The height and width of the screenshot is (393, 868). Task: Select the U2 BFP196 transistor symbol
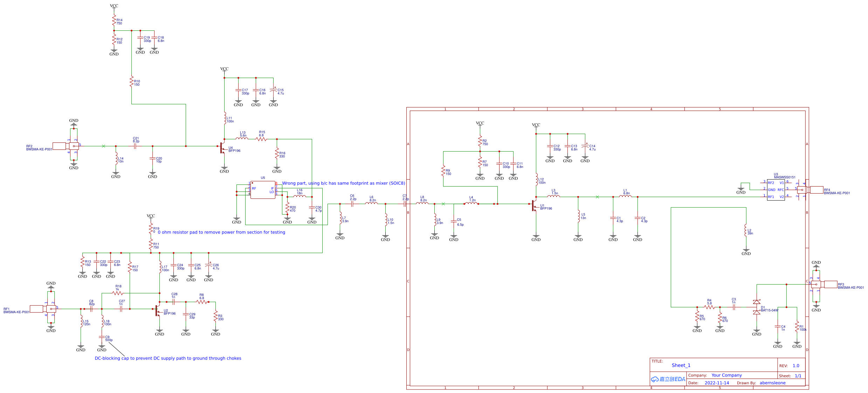[x=157, y=310]
